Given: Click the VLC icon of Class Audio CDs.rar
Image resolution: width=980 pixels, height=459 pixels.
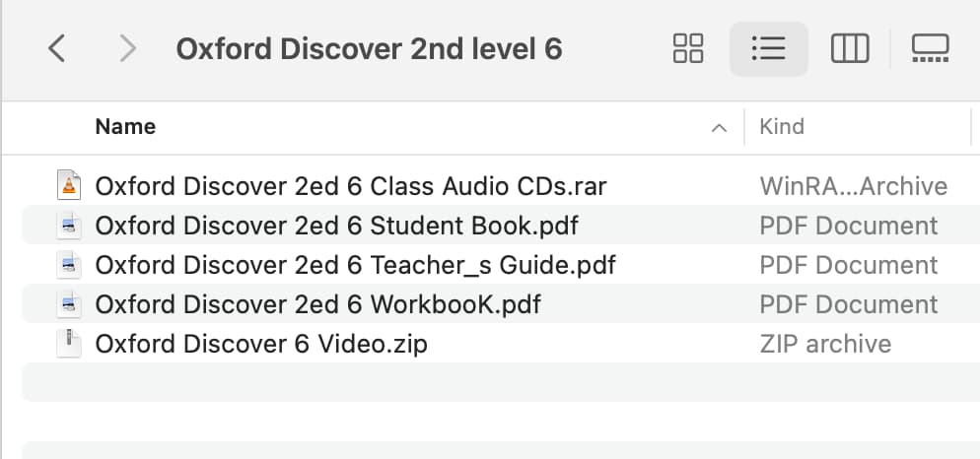Looking at the screenshot, I should (x=69, y=185).
